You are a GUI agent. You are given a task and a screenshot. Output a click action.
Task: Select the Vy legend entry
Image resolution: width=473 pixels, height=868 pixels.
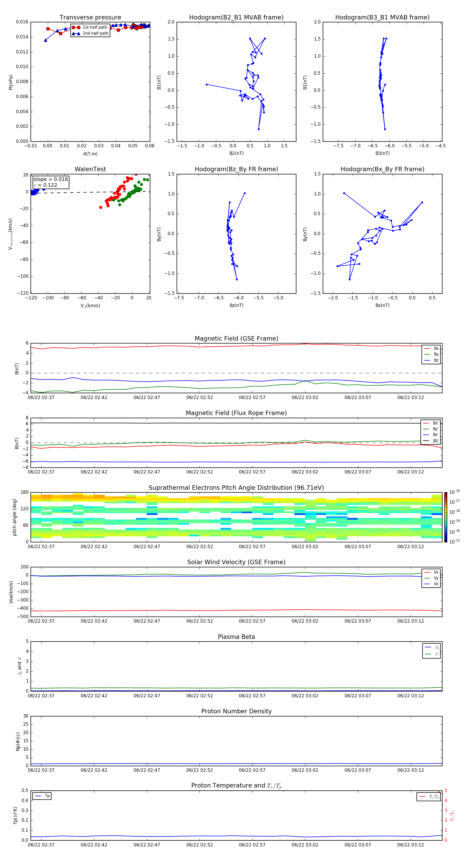click(431, 578)
